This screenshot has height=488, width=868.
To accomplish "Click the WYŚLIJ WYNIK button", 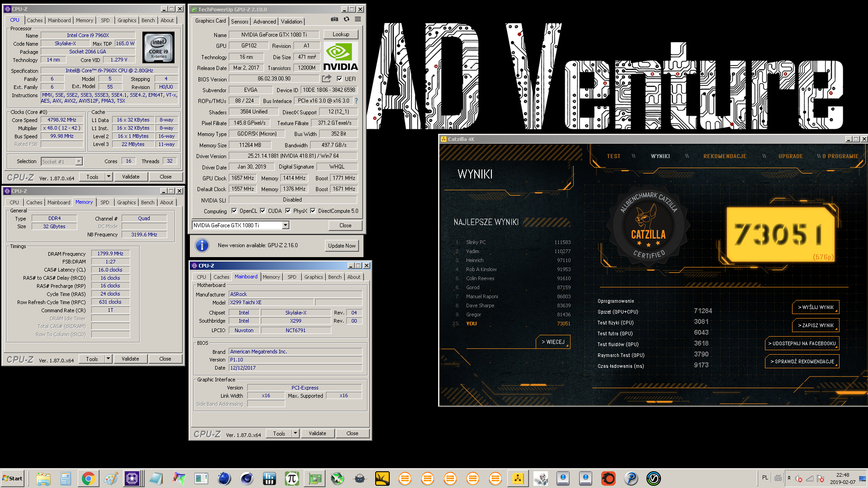I will click(x=816, y=307).
